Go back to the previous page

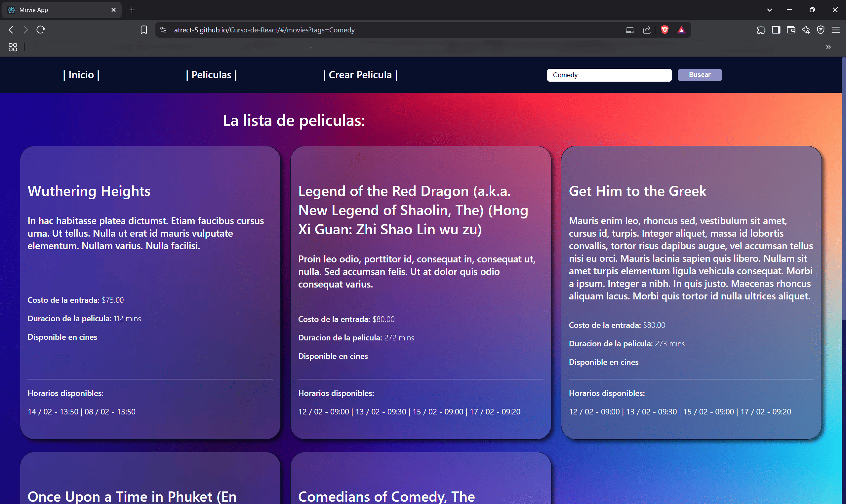[11, 30]
